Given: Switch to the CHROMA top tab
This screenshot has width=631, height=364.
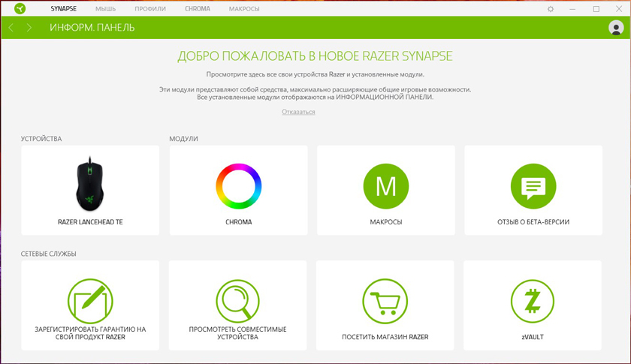Looking at the screenshot, I should 198,9.
